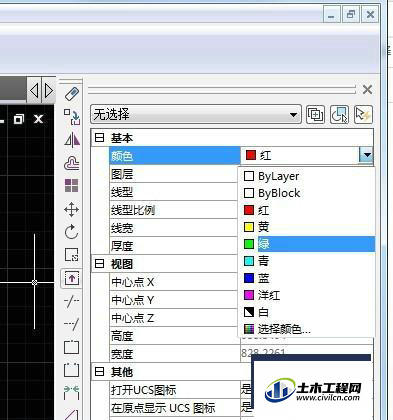Select the 宽度 property row
393x420 pixels.
(175, 354)
